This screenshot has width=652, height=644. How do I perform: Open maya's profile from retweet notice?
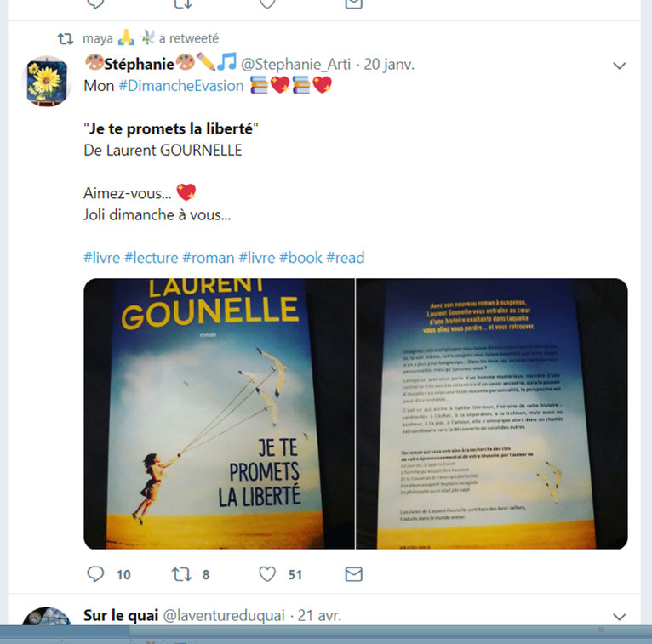click(98, 38)
